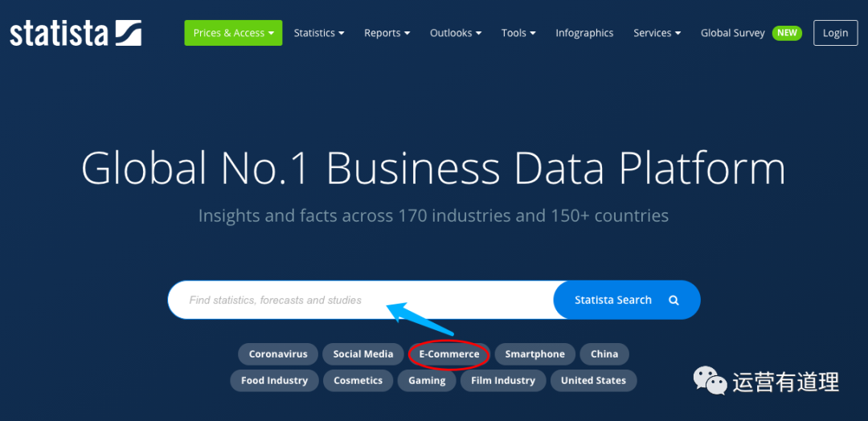Image resolution: width=868 pixels, height=421 pixels.
Task: Click the Statista logo
Action: (x=76, y=33)
